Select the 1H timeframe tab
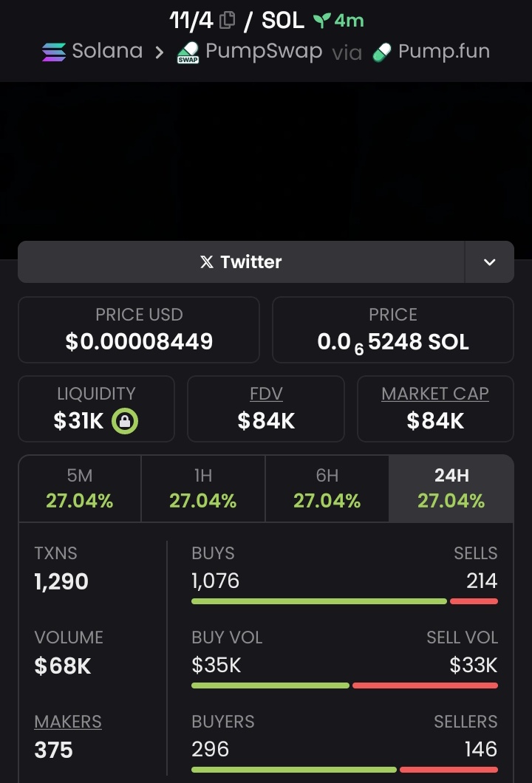532x783 pixels. (203, 489)
